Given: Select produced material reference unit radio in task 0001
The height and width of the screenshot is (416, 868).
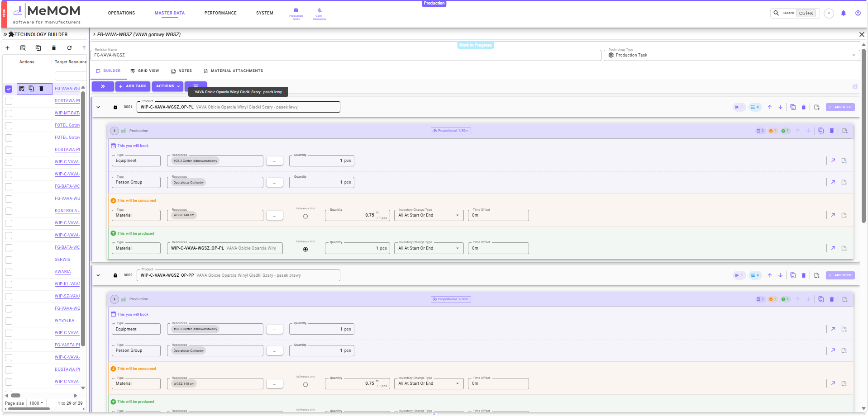Looking at the screenshot, I should click(x=305, y=250).
